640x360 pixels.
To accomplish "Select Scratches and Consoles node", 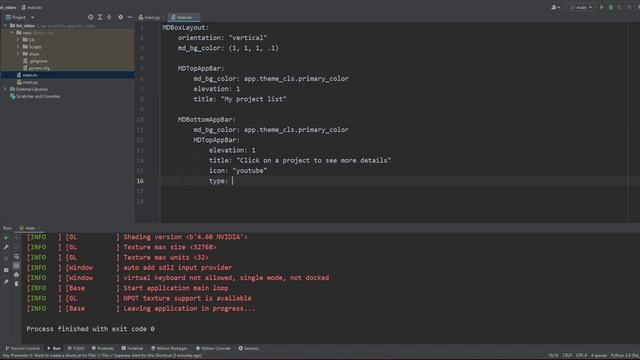I will coord(35,96).
